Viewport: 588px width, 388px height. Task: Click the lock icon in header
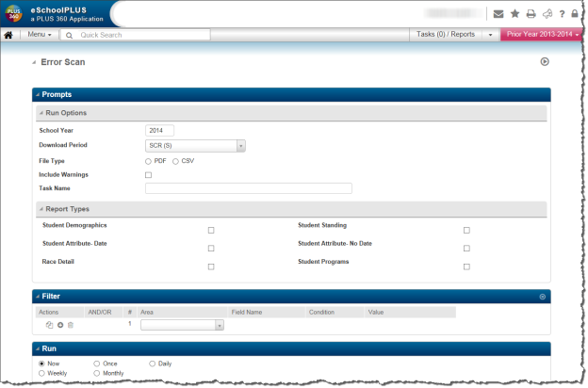[575, 14]
